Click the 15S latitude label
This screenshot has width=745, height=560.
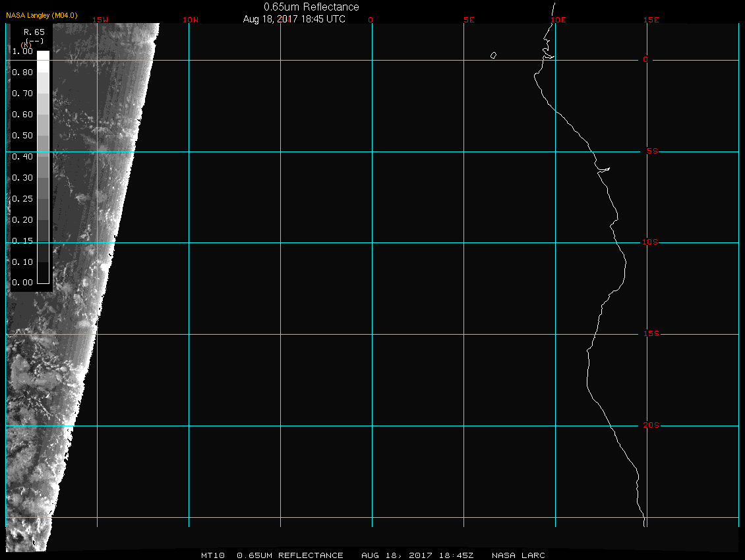650,334
